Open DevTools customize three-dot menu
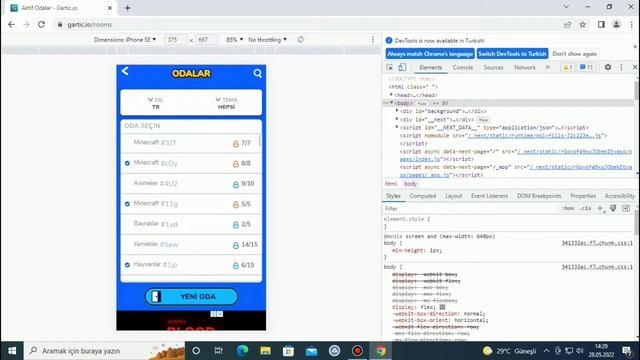This screenshot has height=360, width=640. click(621, 67)
